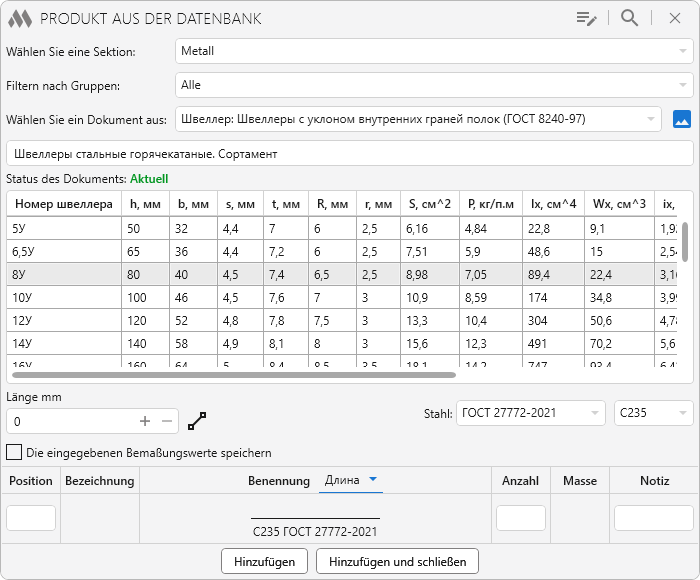Click the Länge mm input field

68,421
